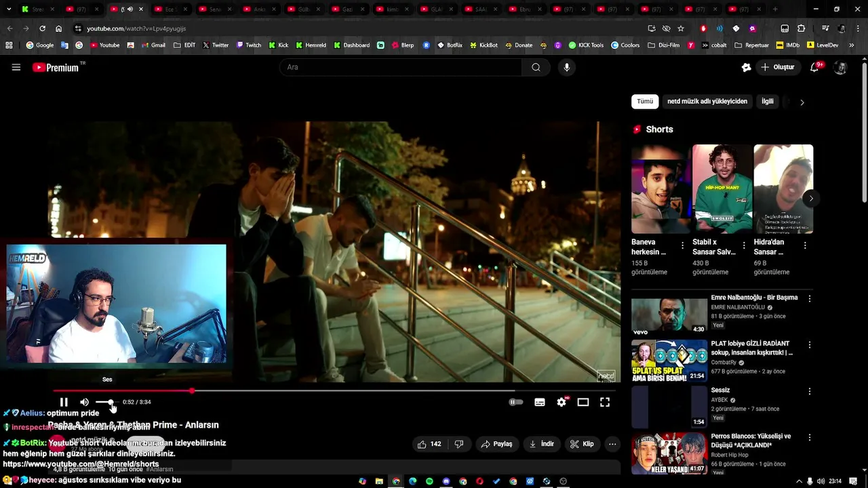Bookmark this page with the star
This screenshot has width=868, height=488.
pyautogui.click(x=681, y=28)
